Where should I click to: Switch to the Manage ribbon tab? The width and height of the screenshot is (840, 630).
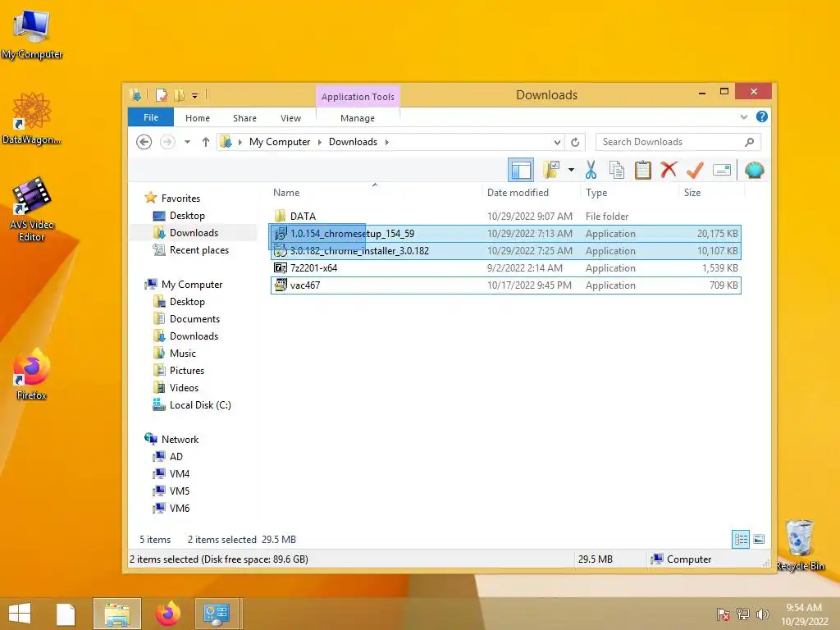point(358,118)
